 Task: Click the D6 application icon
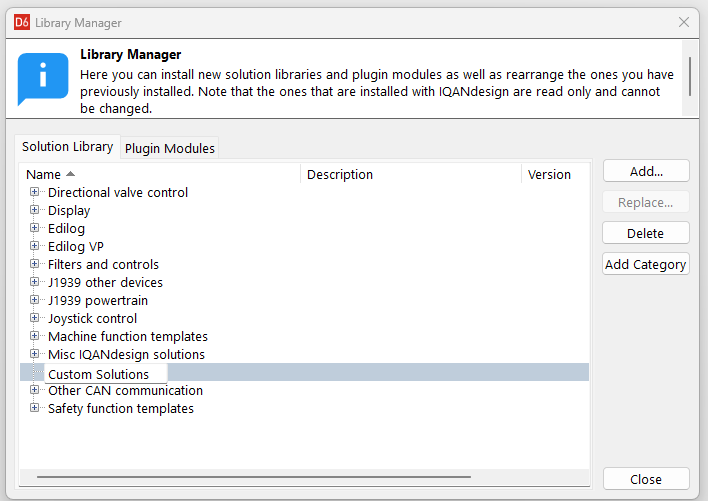22,22
